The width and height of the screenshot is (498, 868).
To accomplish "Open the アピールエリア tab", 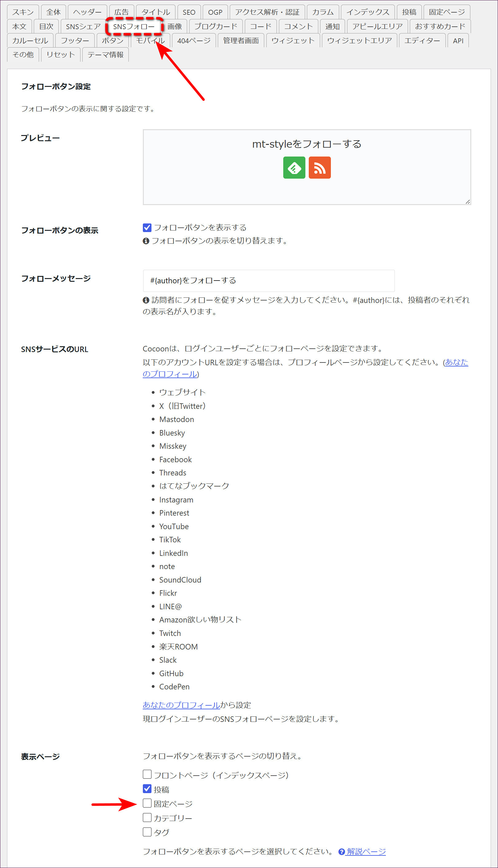I will pyautogui.click(x=378, y=26).
